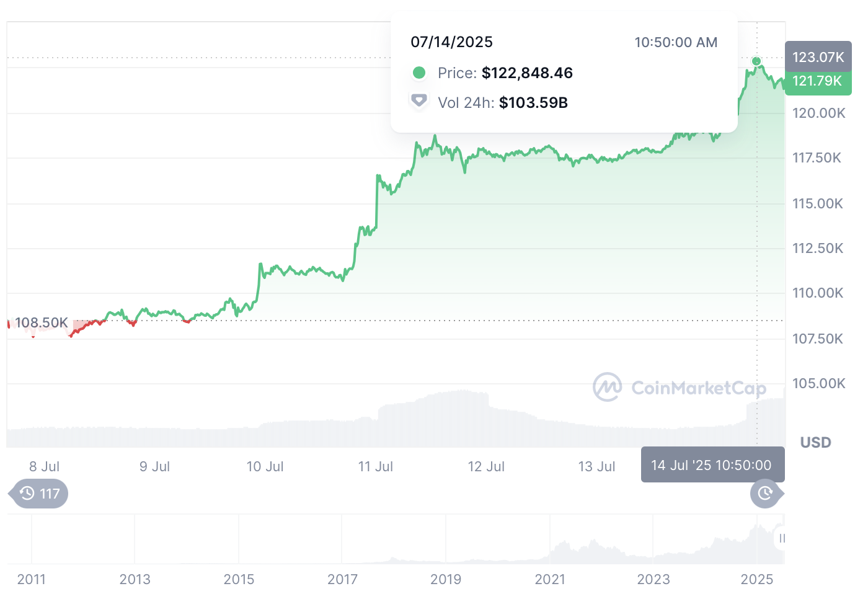Click the clock icon on the right timeline edge
868x599 pixels.
pos(766,494)
